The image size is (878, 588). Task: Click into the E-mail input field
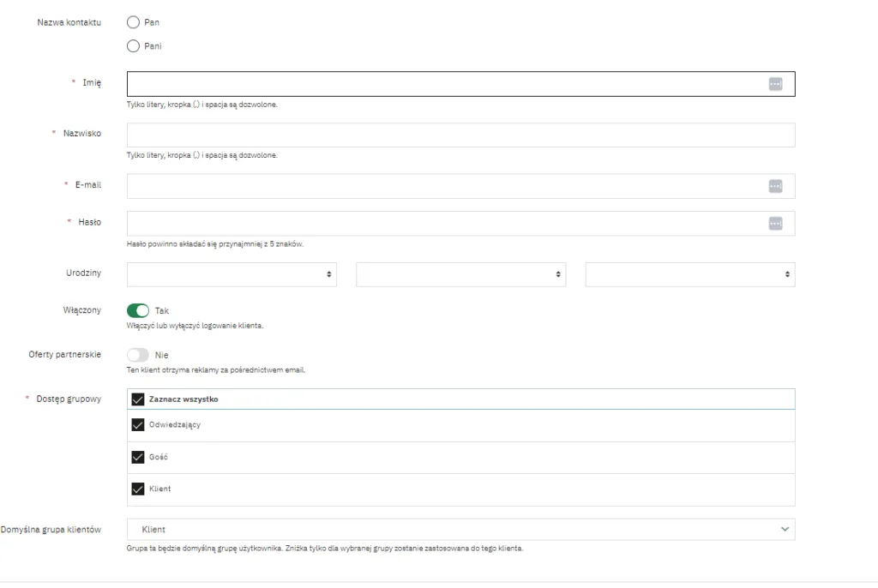[446, 186]
